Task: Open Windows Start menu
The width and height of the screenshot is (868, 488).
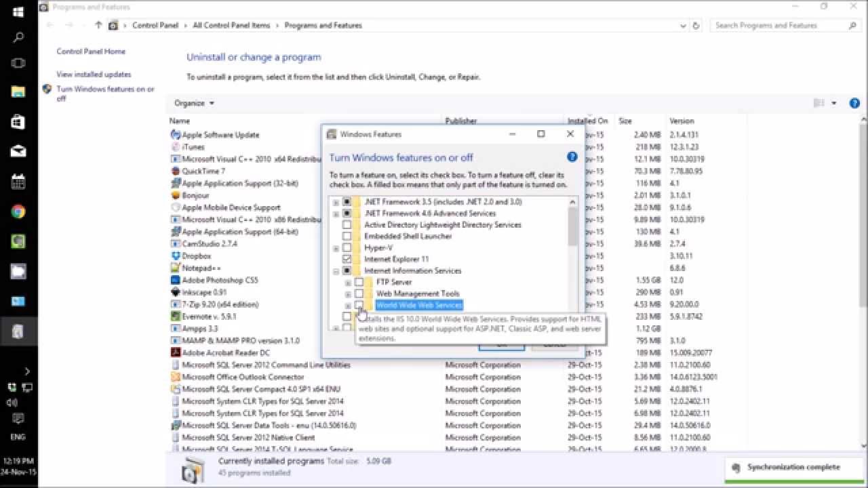Action: click(18, 12)
